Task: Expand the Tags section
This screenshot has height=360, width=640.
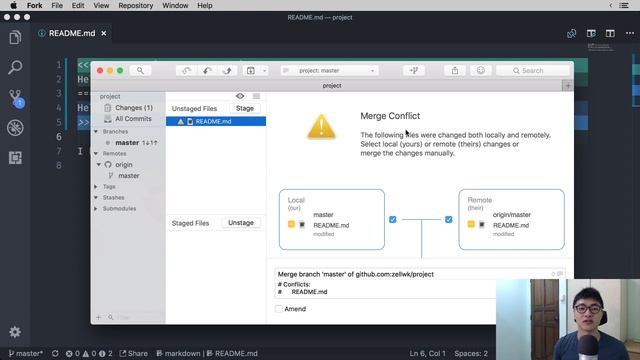Action: pyautogui.click(x=96, y=187)
